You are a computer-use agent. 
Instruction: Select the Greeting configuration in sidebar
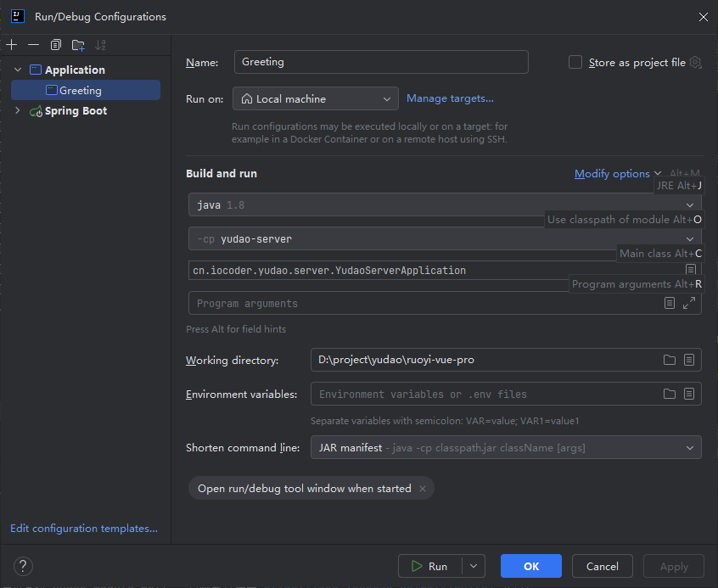tap(82, 89)
